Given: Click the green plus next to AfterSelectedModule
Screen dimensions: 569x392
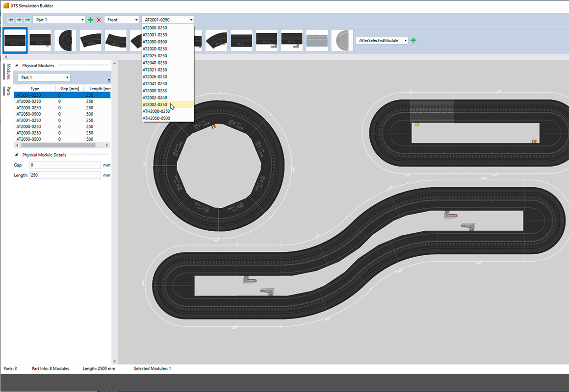Looking at the screenshot, I should pos(414,40).
